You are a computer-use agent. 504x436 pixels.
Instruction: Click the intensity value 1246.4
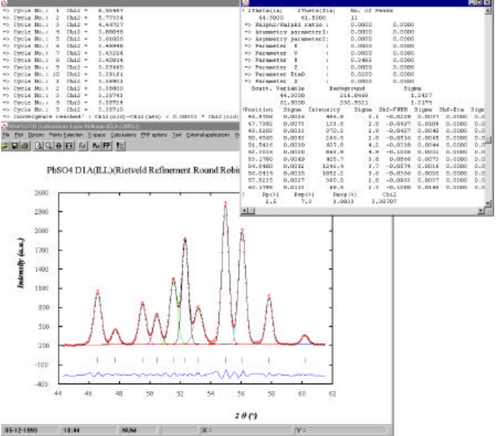click(333, 166)
